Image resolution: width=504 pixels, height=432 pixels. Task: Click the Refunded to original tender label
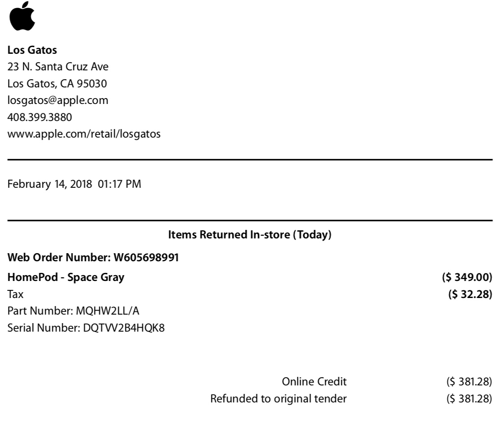tap(279, 399)
